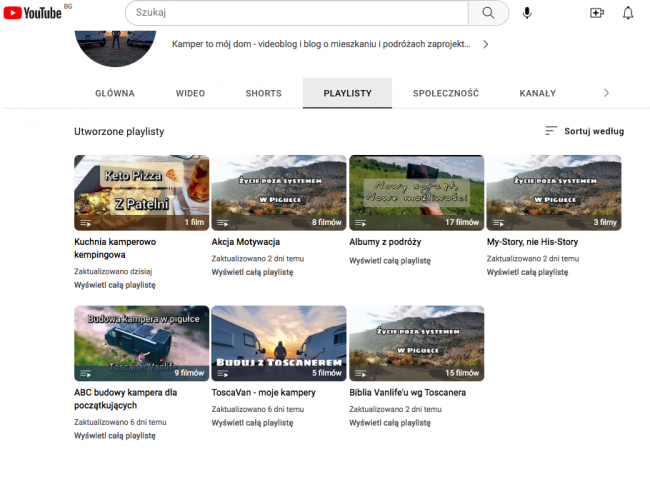Open ToscaVan - moje kampery playlist title
The height and width of the screenshot is (477, 650).
pos(263,393)
